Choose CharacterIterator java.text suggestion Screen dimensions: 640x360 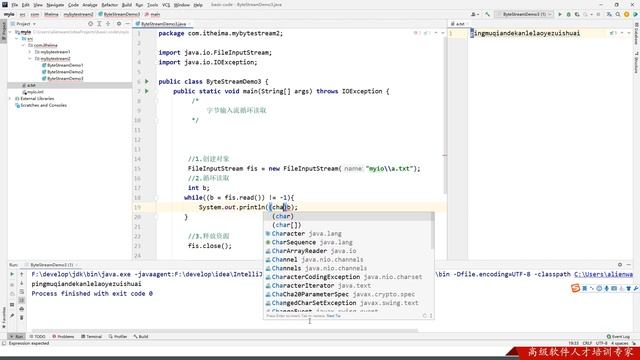coord(348,286)
